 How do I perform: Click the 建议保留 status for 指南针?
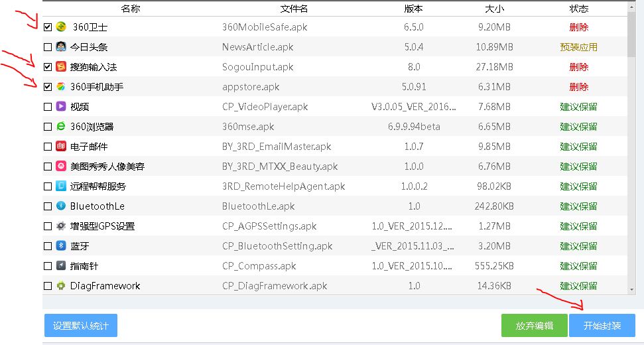click(579, 266)
